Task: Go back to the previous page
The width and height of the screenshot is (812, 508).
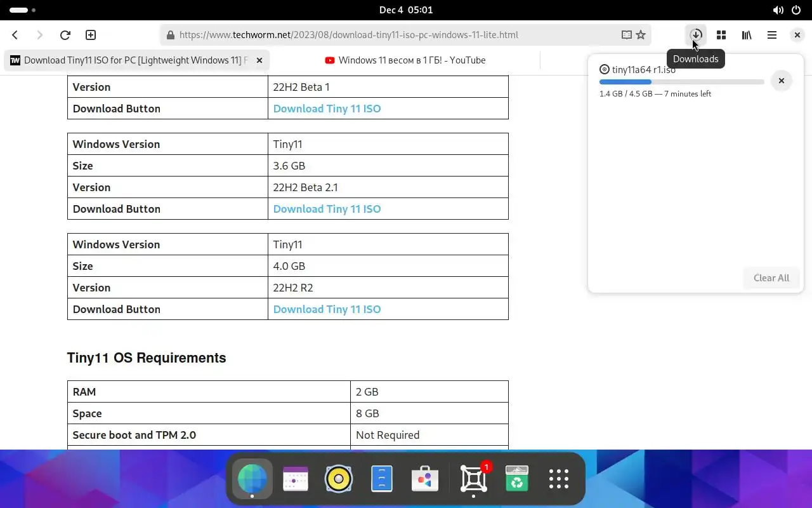Action: point(15,35)
